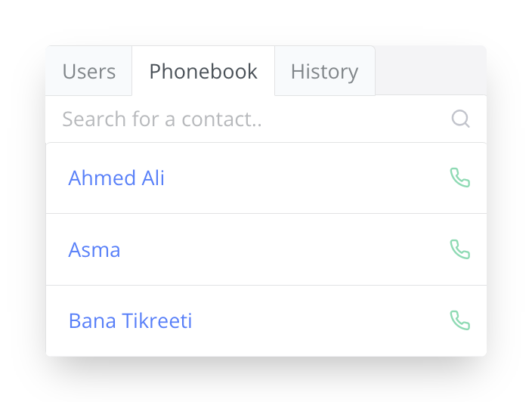Call Ahmed Ali using the green phone icon
The height and width of the screenshot is (402, 532).
coord(459,178)
